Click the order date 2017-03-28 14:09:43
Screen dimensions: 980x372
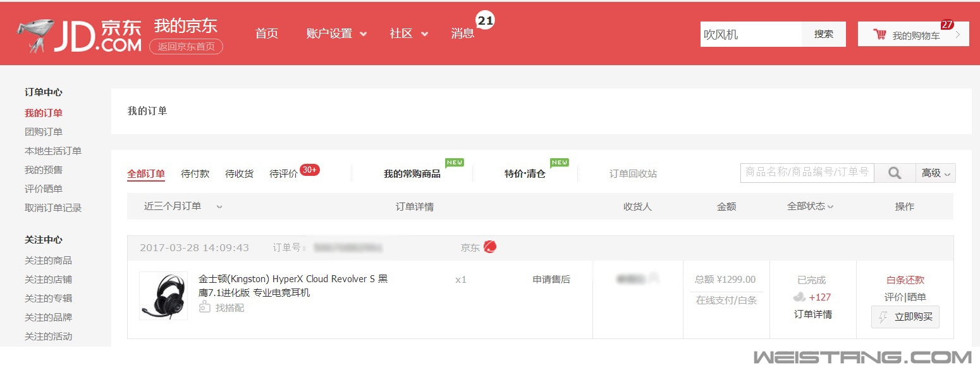coord(194,247)
